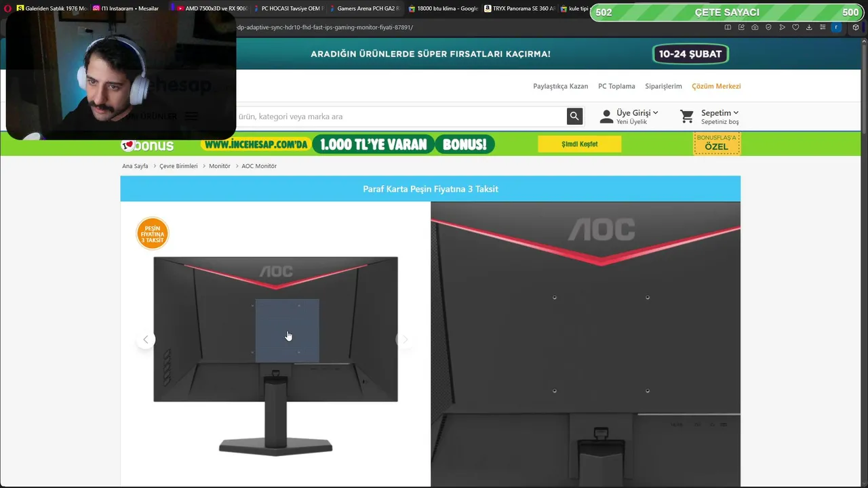Screen dimensions: 868x488
Task: Take snapshot with camera icon
Action: click(x=755, y=27)
